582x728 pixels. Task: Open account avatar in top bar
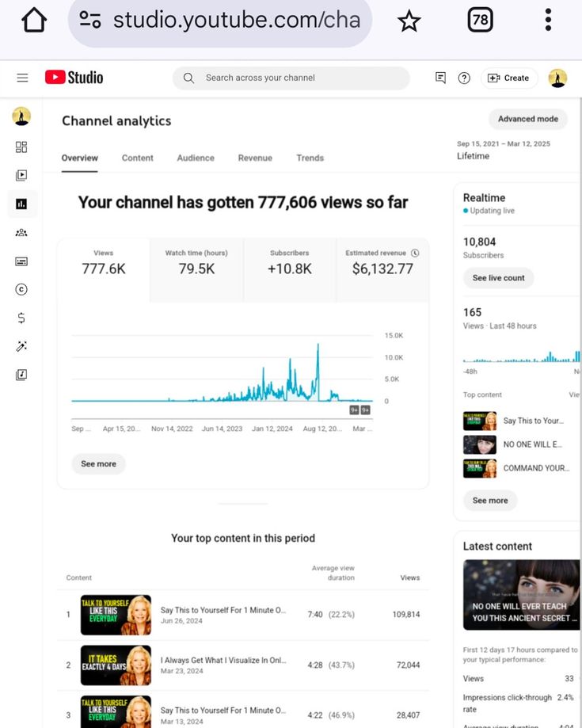point(557,78)
